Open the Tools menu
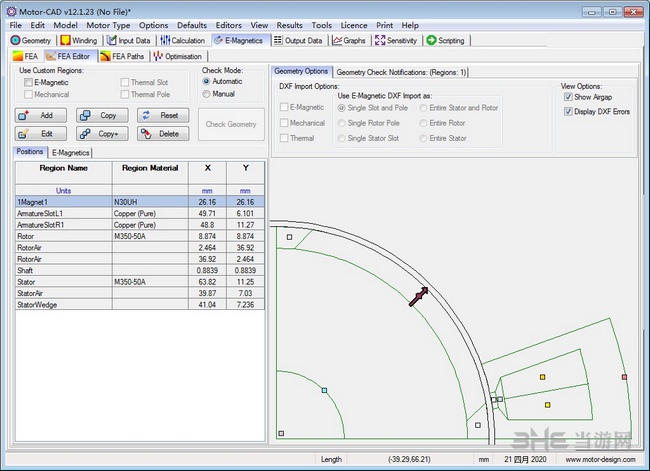The image size is (650, 471). 321,25
